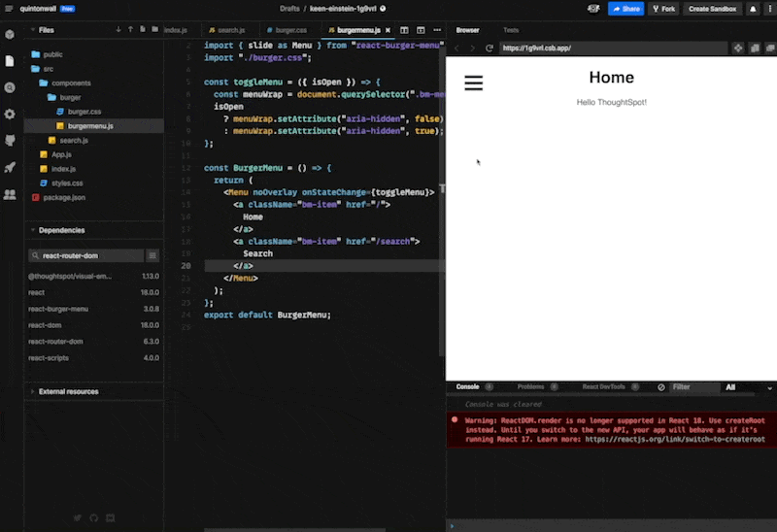Screen dimensions: 777x532
Task: Click Create Sandbox button
Action: tap(712, 9)
